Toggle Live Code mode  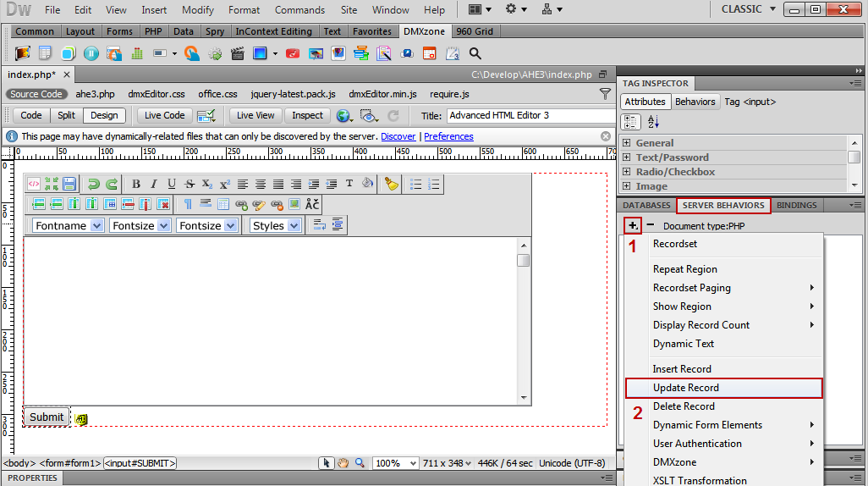(x=164, y=115)
